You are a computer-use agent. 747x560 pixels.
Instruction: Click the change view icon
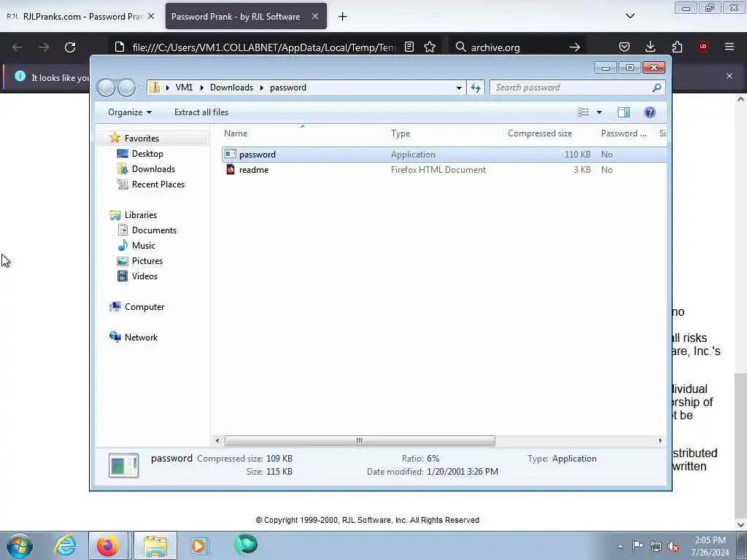[x=583, y=112]
